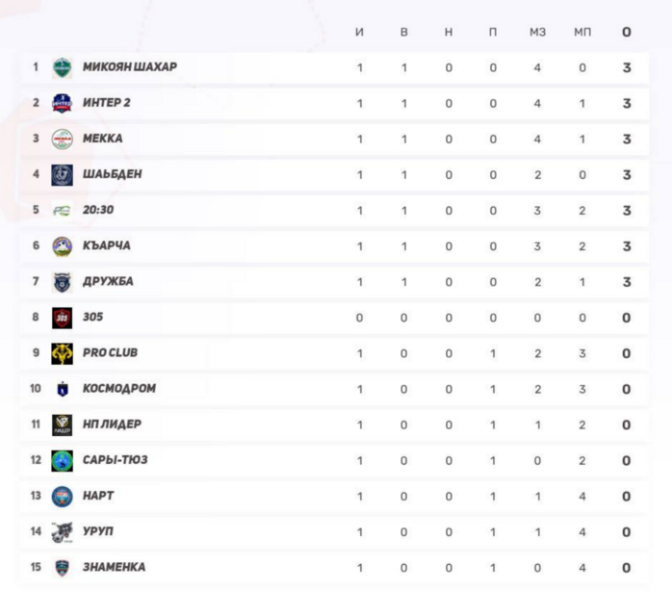672x616 pixels.
Task: Select the Знаменка team name
Action: click(x=114, y=567)
